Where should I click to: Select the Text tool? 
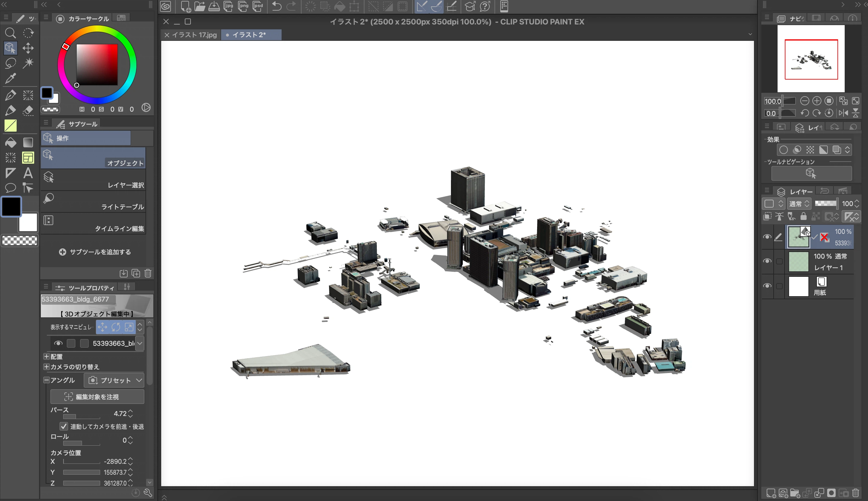(28, 173)
